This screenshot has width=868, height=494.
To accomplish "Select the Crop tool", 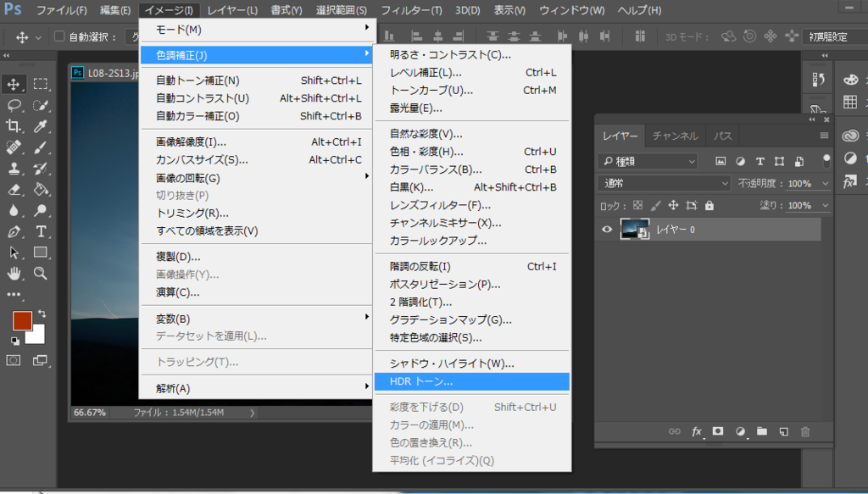I will point(14,126).
